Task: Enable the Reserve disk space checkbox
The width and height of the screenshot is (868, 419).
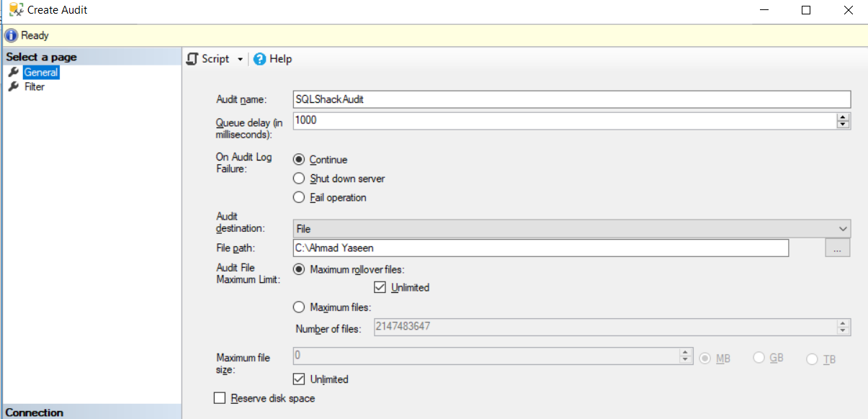Action: coord(220,398)
